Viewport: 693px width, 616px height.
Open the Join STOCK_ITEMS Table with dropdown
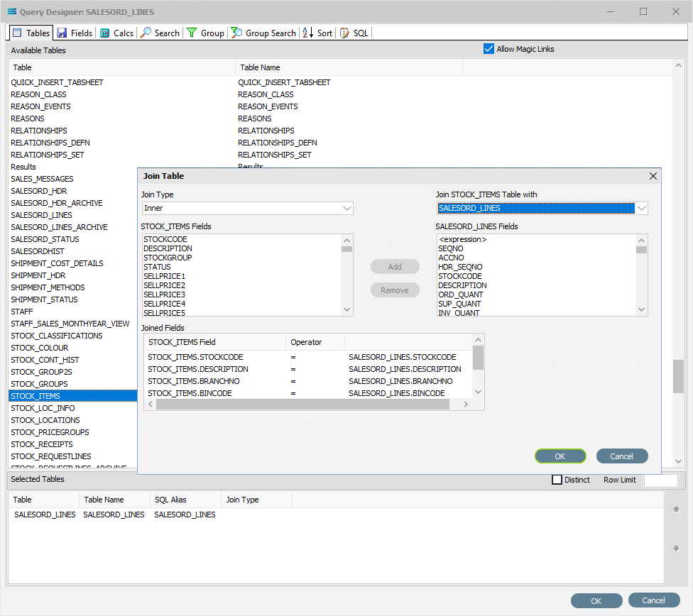(x=642, y=208)
